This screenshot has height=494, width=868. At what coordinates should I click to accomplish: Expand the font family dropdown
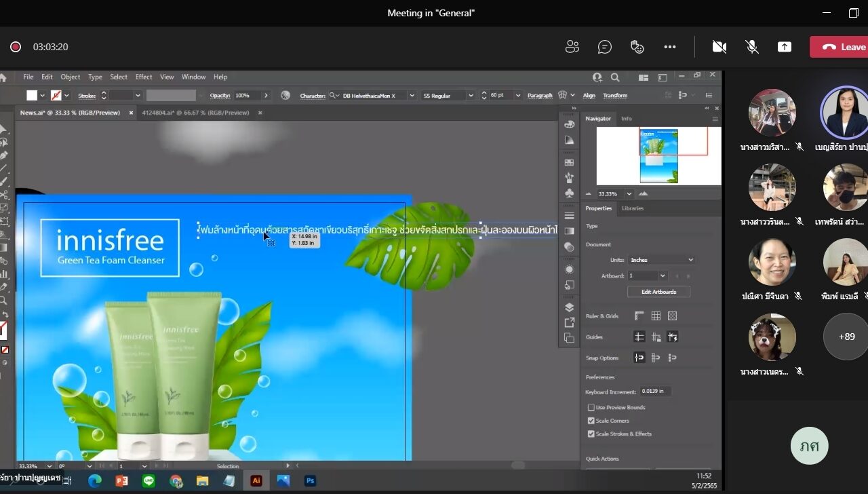coord(412,96)
